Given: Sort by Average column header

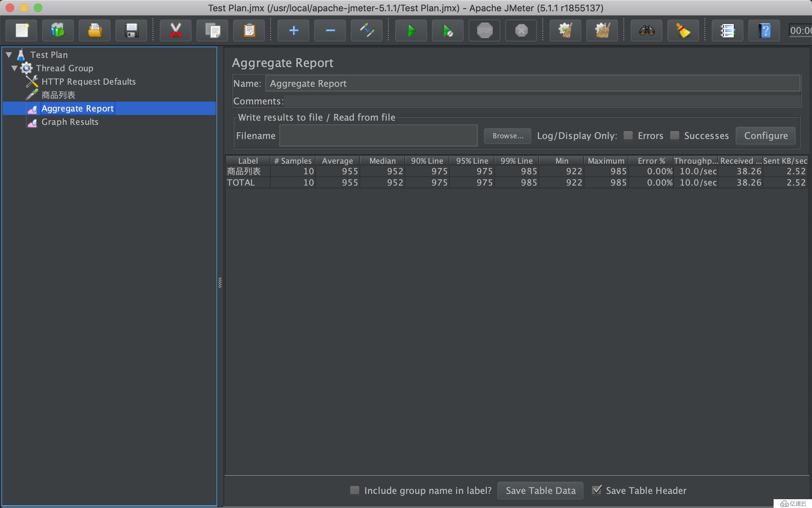Looking at the screenshot, I should click(x=337, y=161).
